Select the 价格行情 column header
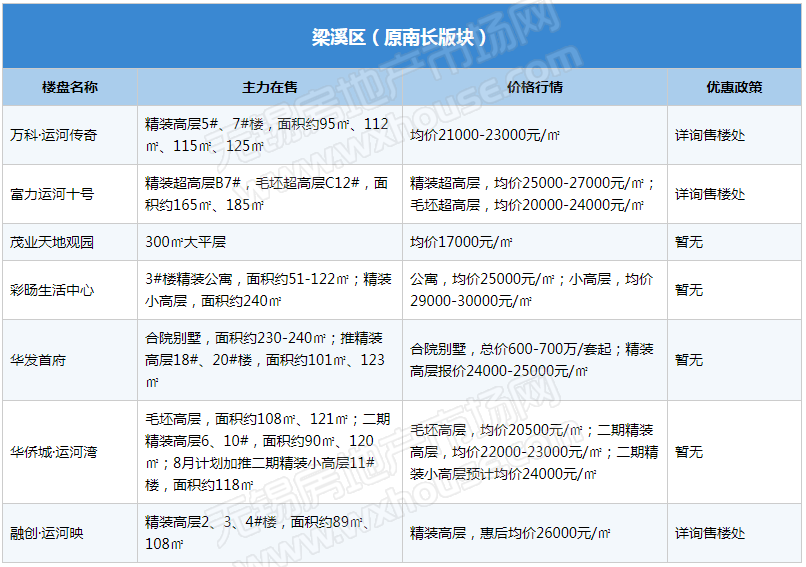 coord(535,87)
